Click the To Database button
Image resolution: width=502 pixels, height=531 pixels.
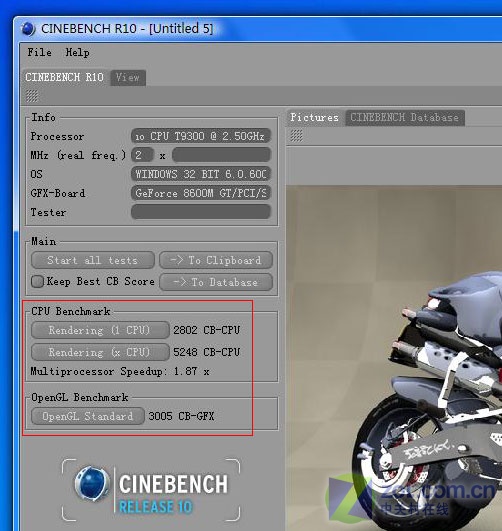tap(216, 282)
